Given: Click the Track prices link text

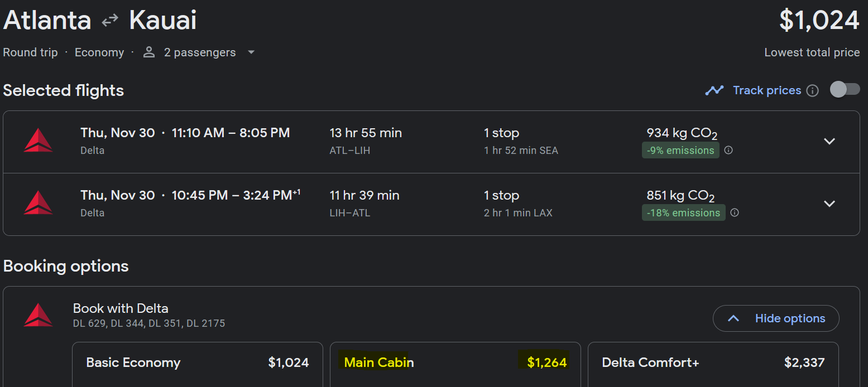Looking at the screenshot, I should click(767, 90).
